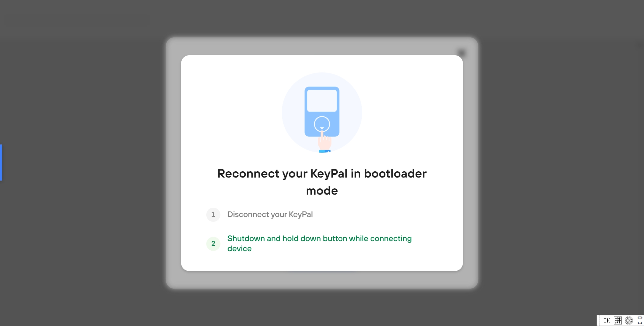Open language bar options lower icon

pyautogui.click(x=640, y=323)
